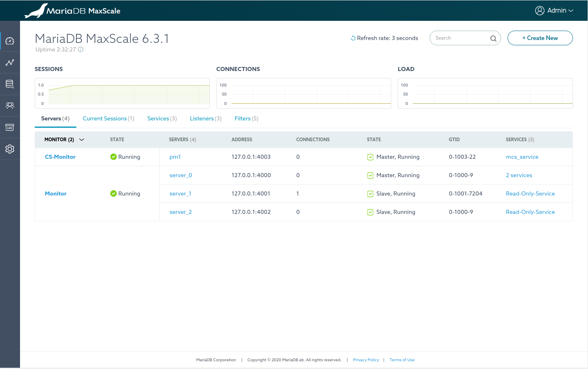Click the SESSIONS chart area
This screenshot has width=588, height=369.
click(x=122, y=93)
